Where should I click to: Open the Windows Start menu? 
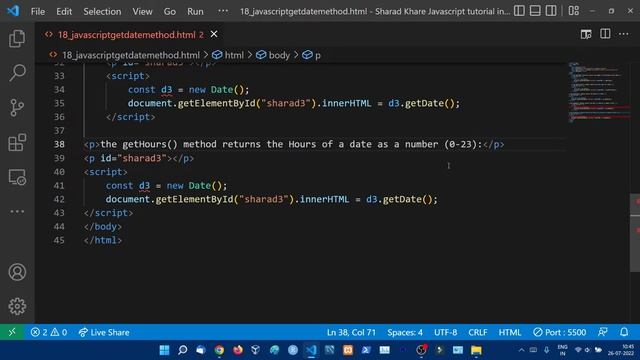(x=164, y=350)
